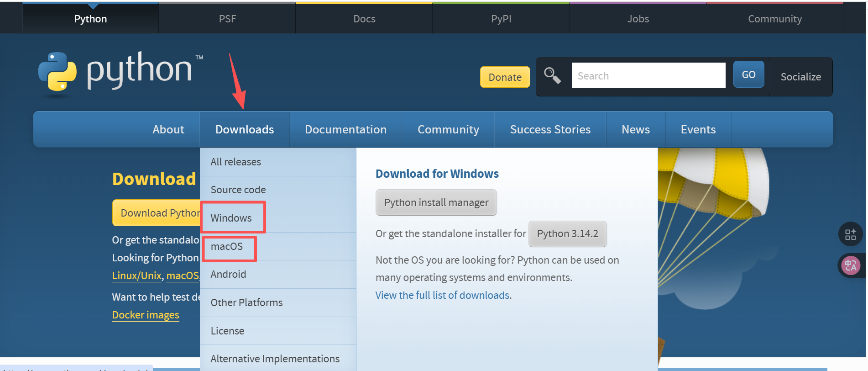Open the Linux/Unix link
Viewport: 868px width, 371px height.
[x=136, y=276]
